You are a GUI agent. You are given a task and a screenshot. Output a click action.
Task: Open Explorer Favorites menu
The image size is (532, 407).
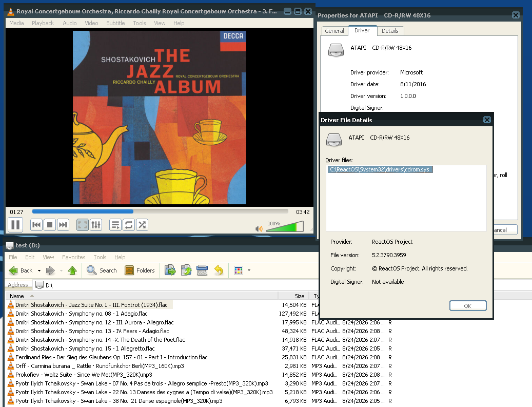[x=74, y=257]
